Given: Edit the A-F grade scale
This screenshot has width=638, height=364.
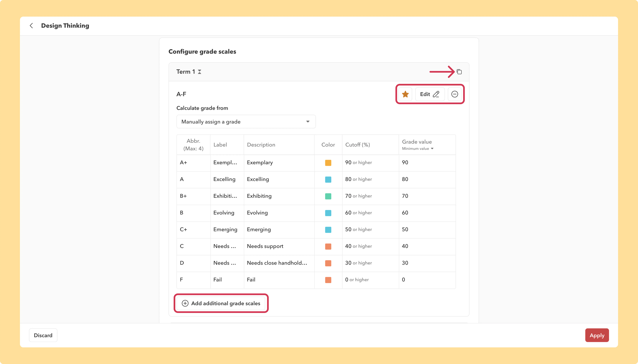Looking at the screenshot, I should point(430,94).
